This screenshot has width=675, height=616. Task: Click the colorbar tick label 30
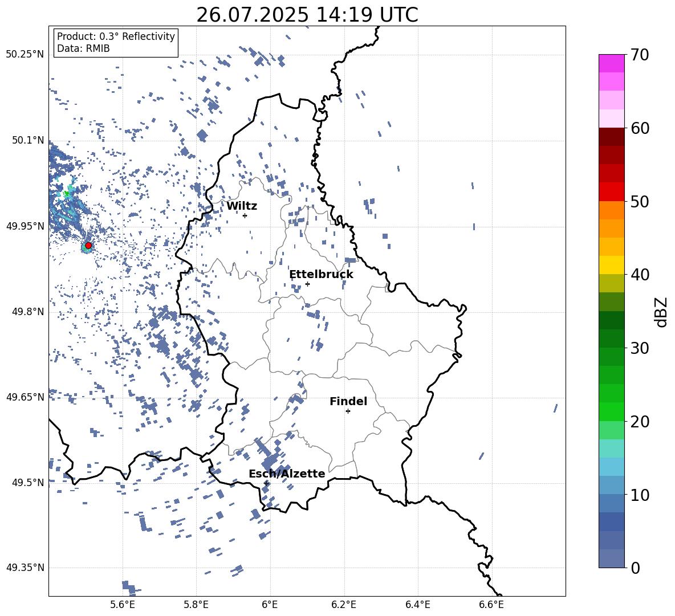pos(640,348)
